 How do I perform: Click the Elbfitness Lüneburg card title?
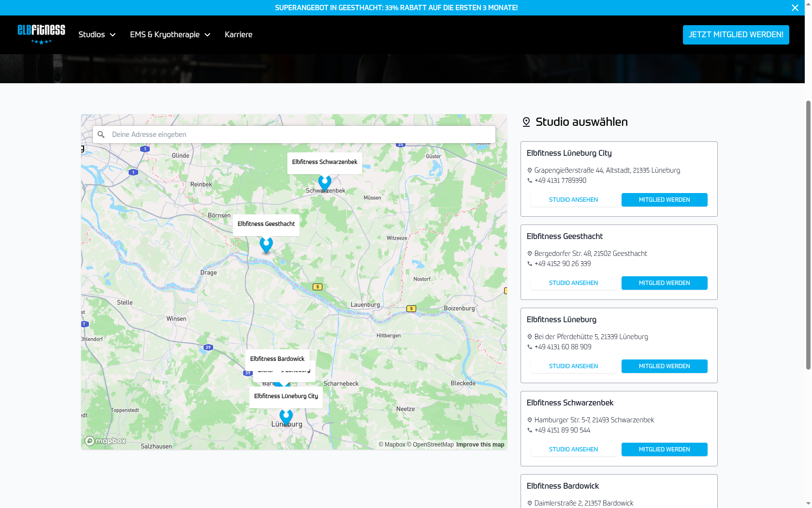pyautogui.click(x=562, y=320)
